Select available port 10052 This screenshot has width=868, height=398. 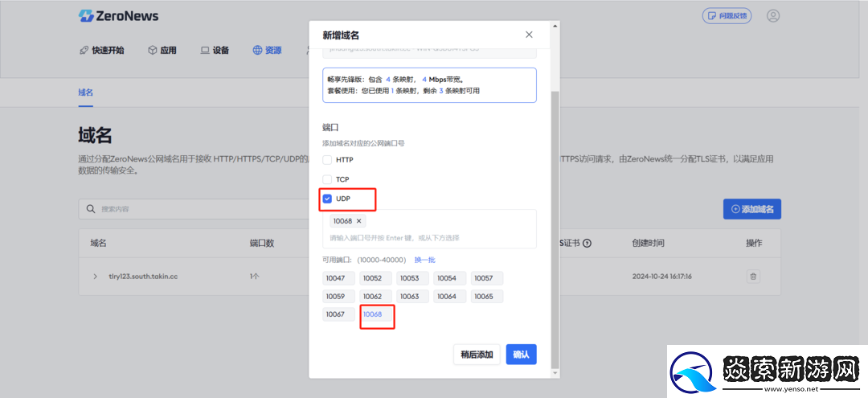tap(375, 278)
